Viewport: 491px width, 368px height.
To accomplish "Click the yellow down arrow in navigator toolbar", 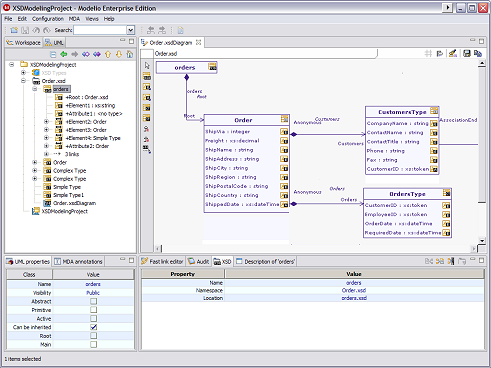I will click(119, 54).
